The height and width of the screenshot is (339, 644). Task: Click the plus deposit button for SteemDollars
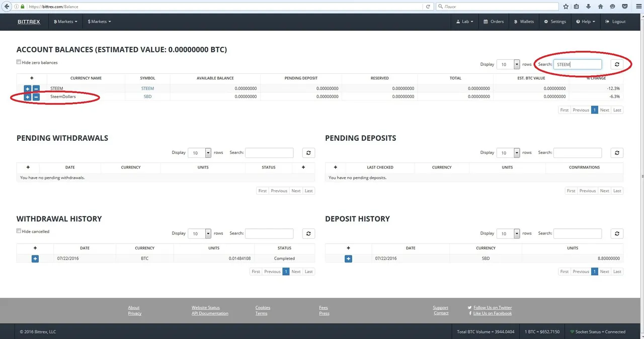pos(28,97)
